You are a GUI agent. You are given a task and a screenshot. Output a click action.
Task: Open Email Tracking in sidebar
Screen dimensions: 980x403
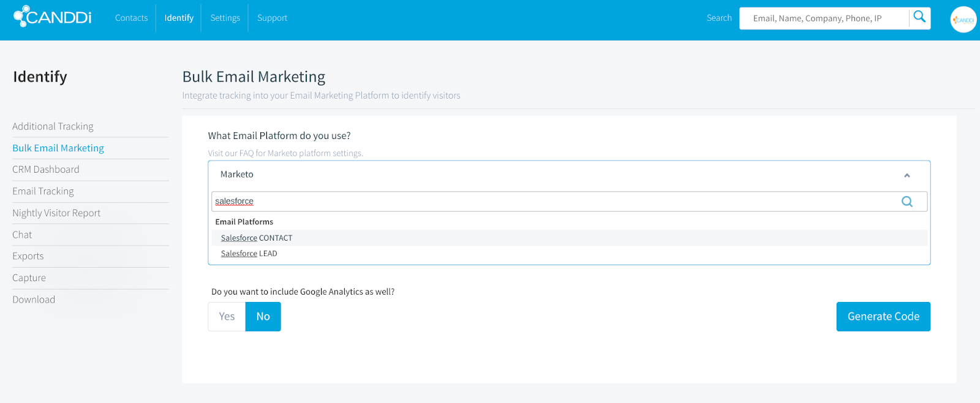43,191
